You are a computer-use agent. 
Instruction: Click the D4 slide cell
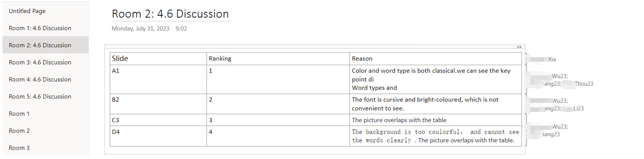point(158,136)
